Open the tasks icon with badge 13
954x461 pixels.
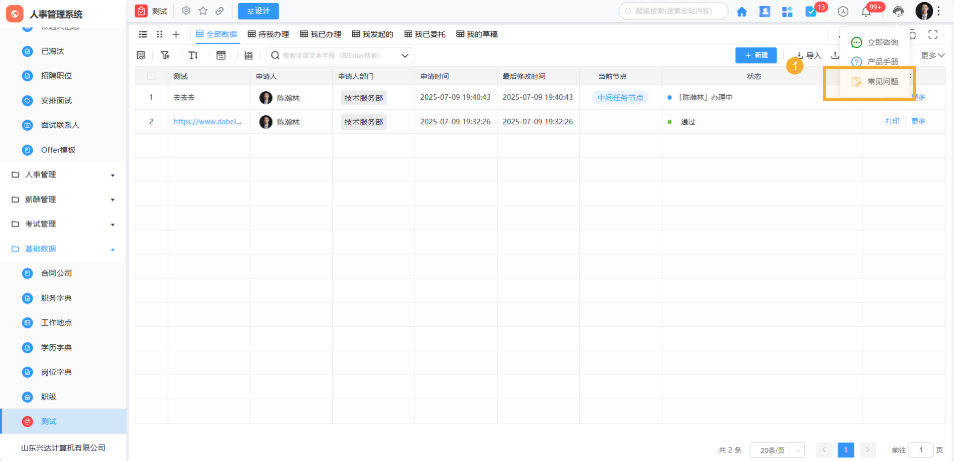810,11
